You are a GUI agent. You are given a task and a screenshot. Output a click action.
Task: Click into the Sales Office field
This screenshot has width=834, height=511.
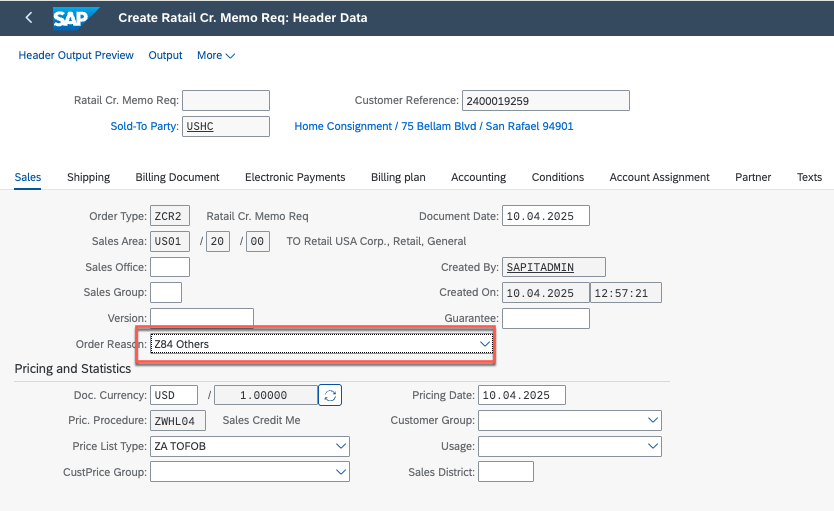[169, 267]
